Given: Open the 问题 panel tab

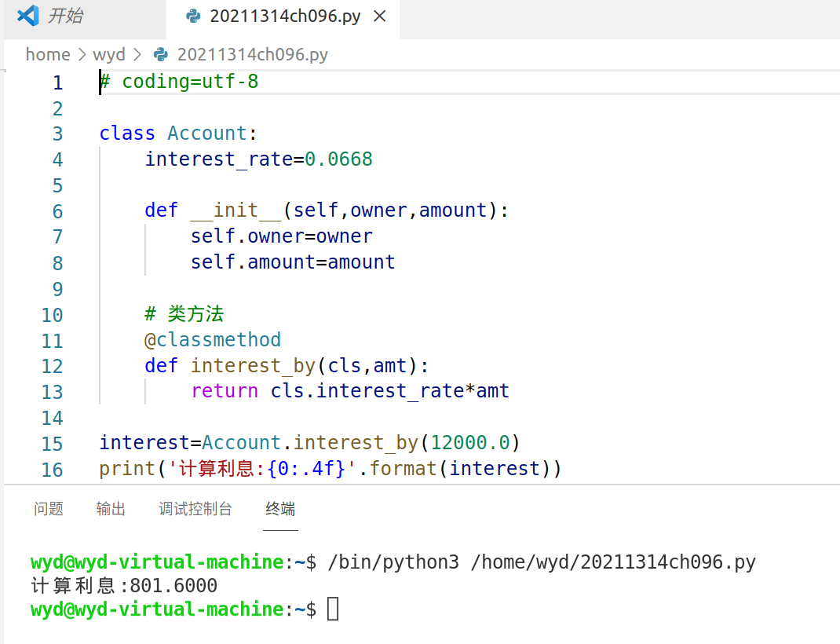Looking at the screenshot, I should click(x=48, y=508).
